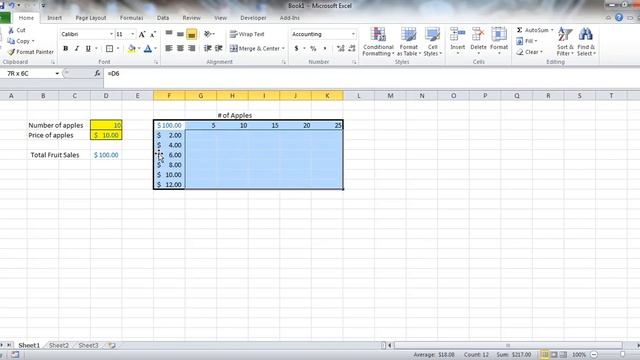Click the Insert Worksheet tab icon
The height and width of the screenshot is (360, 640).
click(x=111, y=345)
